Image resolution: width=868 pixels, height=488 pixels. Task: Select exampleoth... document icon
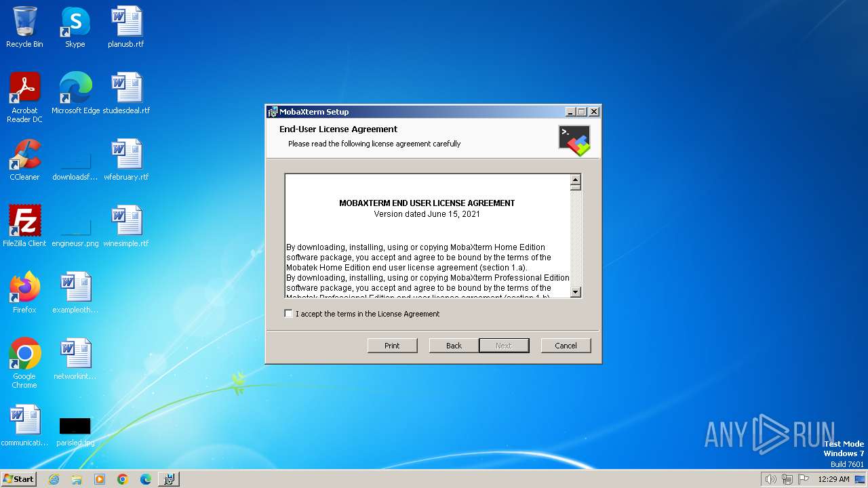click(x=75, y=293)
